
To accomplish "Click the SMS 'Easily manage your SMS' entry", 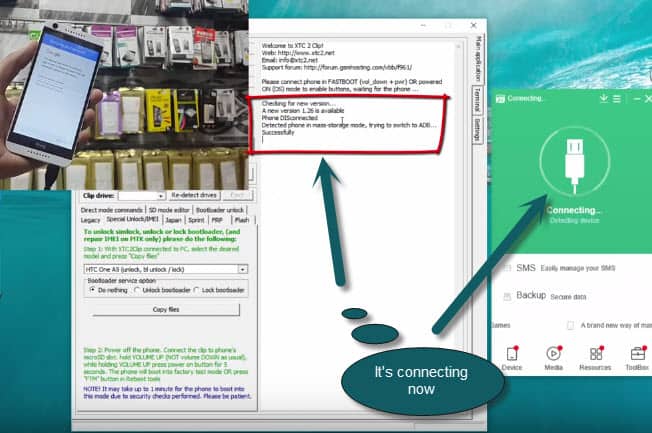I will (566, 268).
